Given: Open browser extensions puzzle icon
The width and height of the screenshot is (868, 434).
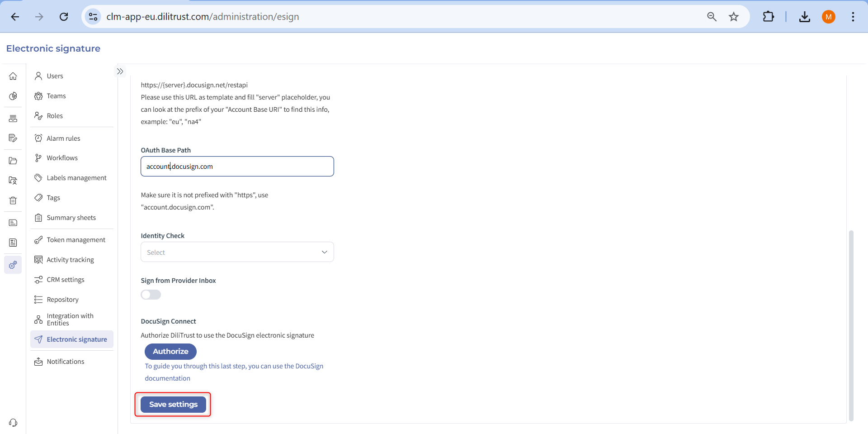Looking at the screenshot, I should [768, 17].
